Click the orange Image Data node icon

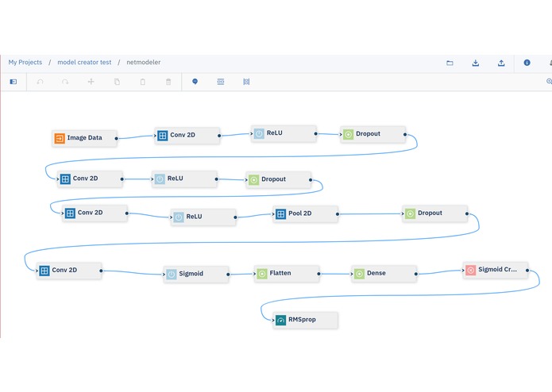coord(60,138)
